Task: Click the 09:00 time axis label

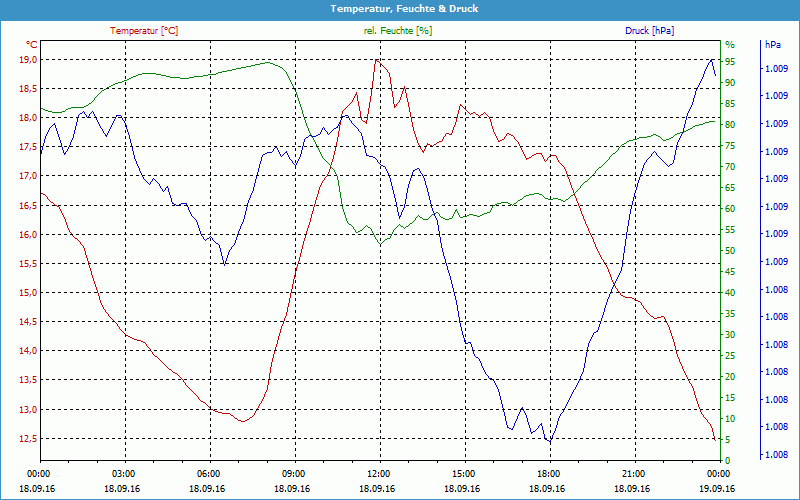Action: click(x=292, y=474)
